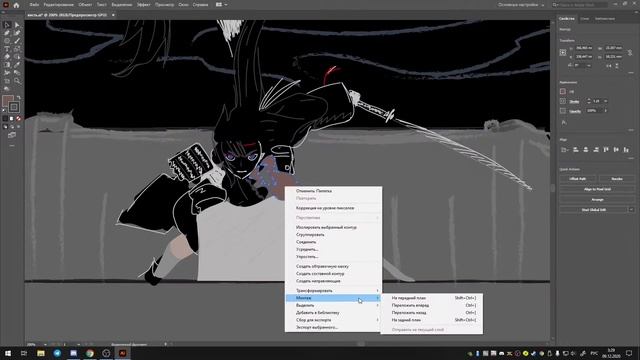This screenshot has width=640, height=360.
Task: Click the Start Global Edit button
Action: click(x=593, y=210)
